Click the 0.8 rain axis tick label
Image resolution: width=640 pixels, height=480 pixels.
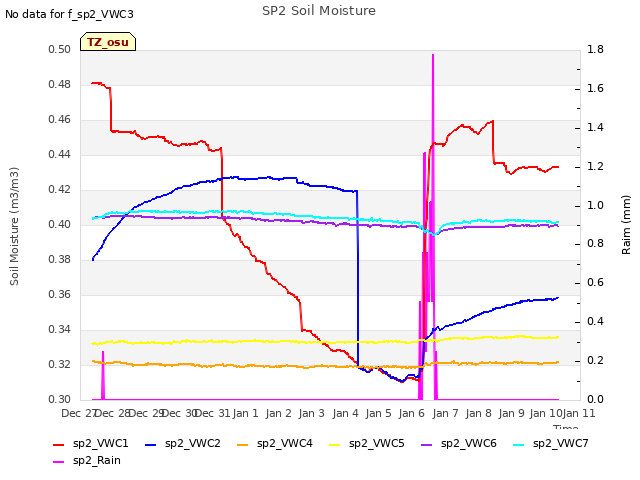[596, 244]
